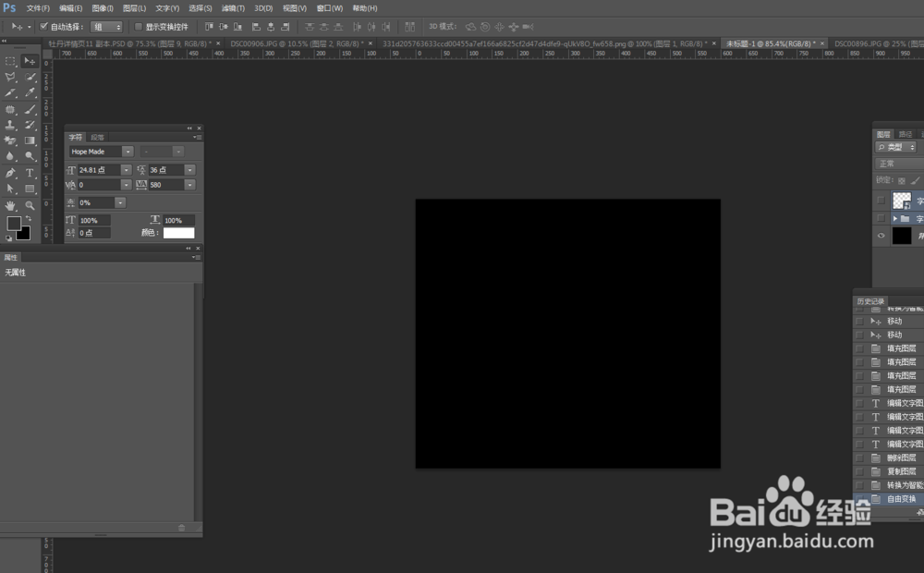Toggle the 自动选择 checkbox
This screenshot has height=573, width=924.
tap(43, 26)
